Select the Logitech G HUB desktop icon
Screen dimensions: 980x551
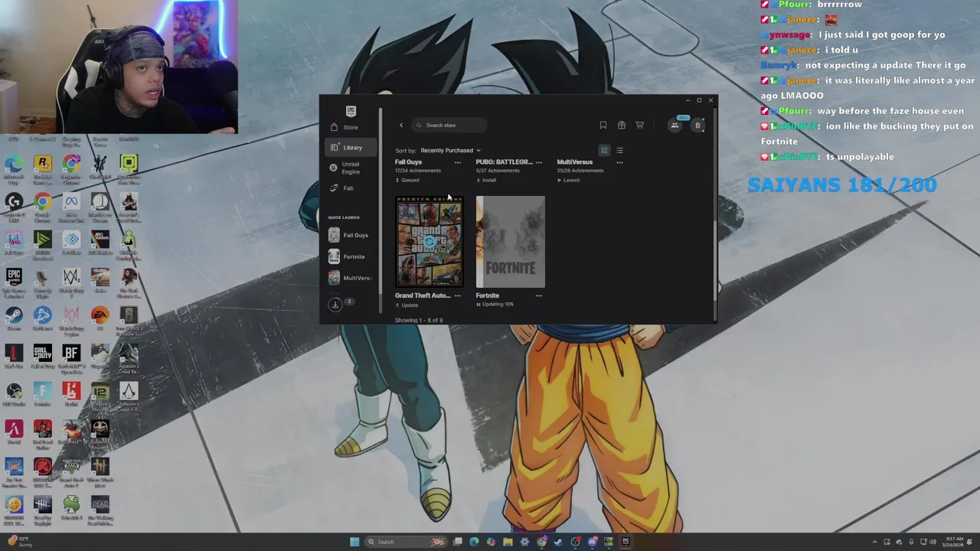(x=14, y=205)
